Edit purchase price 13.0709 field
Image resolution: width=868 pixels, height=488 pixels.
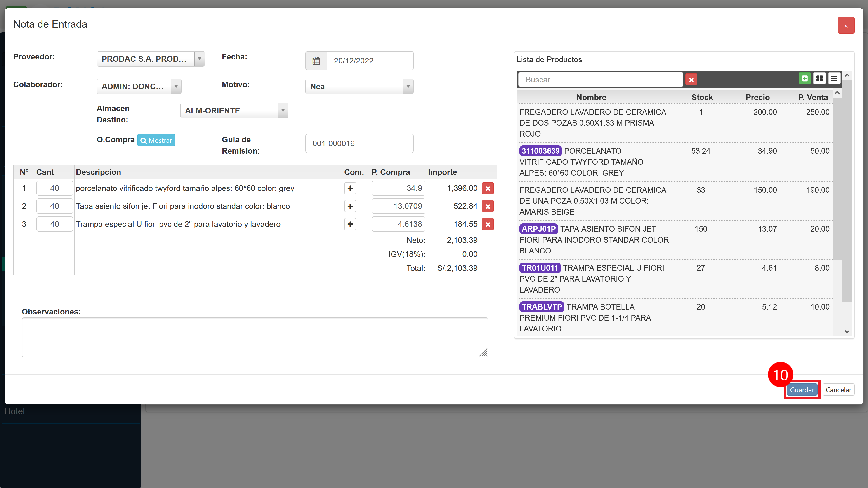[x=398, y=206]
